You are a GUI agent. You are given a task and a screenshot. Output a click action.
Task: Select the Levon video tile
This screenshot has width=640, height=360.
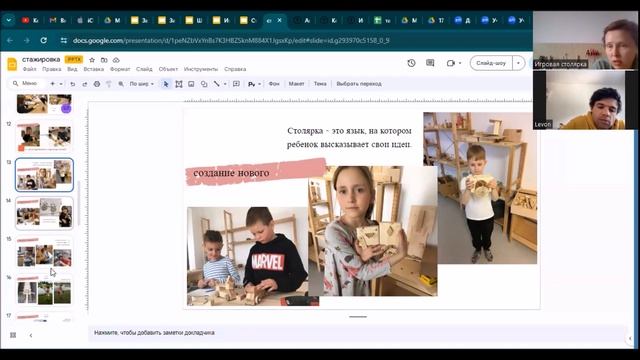click(x=585, y=100)
